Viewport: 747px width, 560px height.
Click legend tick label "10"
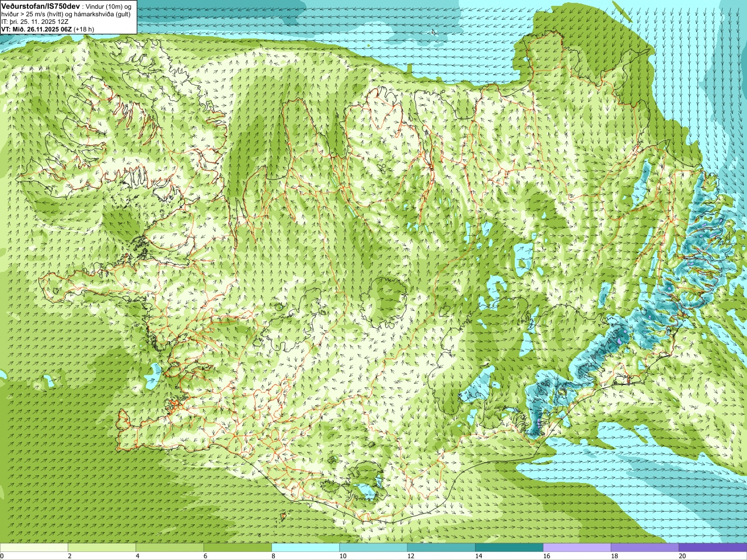click(x=343, y=556)
